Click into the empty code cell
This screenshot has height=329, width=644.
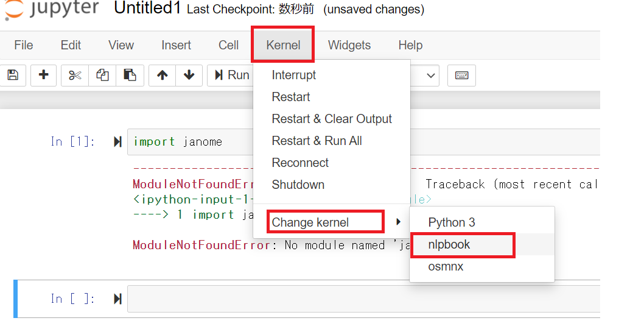pos(363,299)
